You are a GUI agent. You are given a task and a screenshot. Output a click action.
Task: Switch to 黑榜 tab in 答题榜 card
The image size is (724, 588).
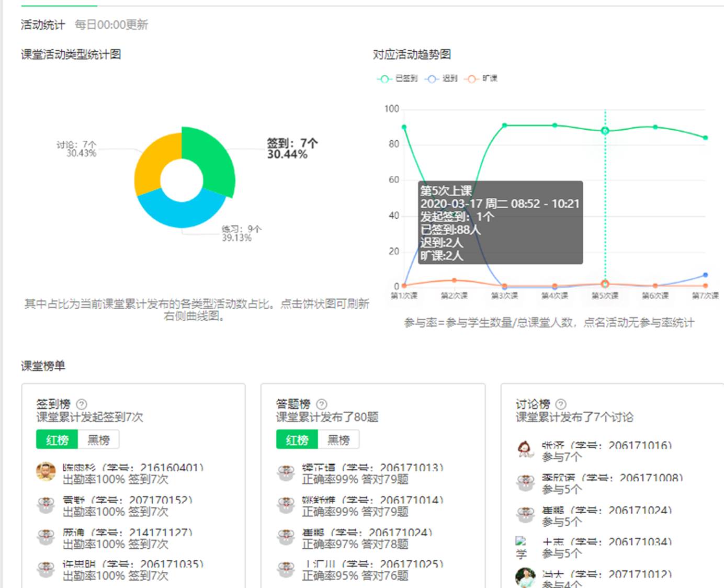tap(338, 439)
